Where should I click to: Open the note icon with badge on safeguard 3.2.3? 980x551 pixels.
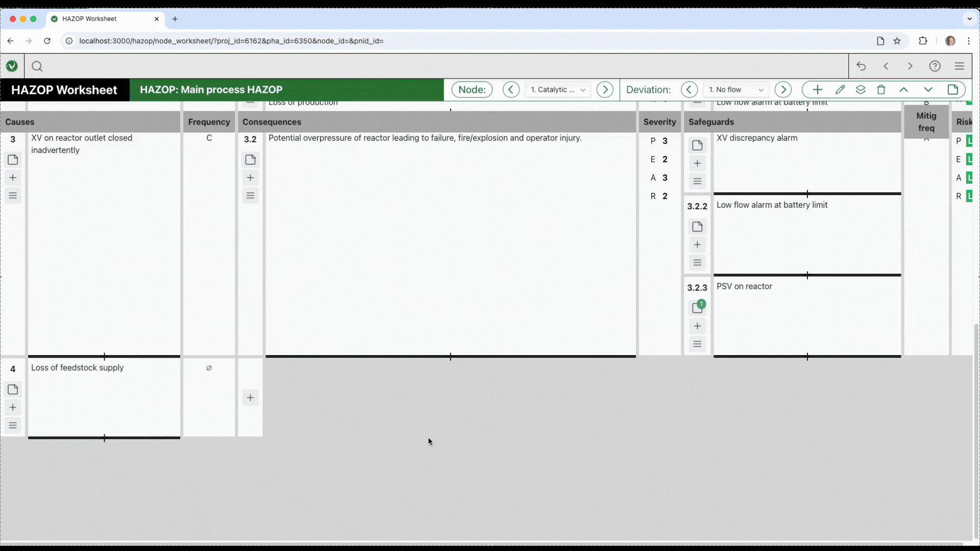[697, 307]
